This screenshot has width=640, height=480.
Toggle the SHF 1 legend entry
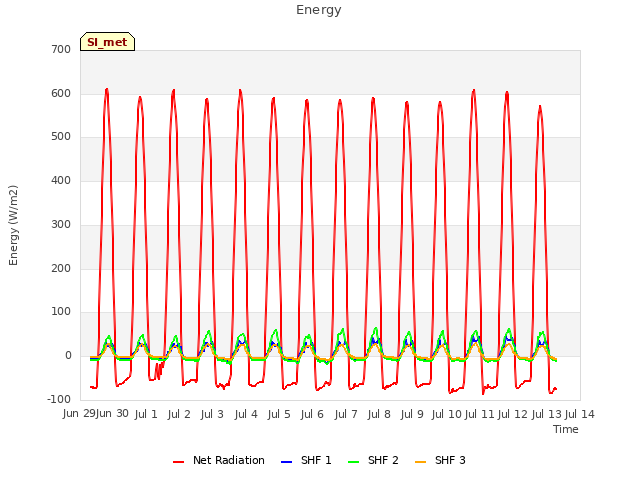point(306,460)
